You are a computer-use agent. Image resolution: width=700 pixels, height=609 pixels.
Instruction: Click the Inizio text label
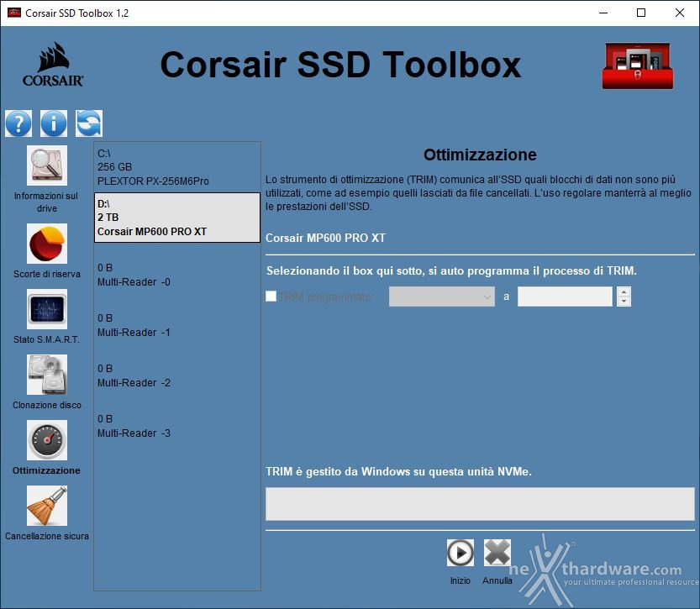(461, 580)
